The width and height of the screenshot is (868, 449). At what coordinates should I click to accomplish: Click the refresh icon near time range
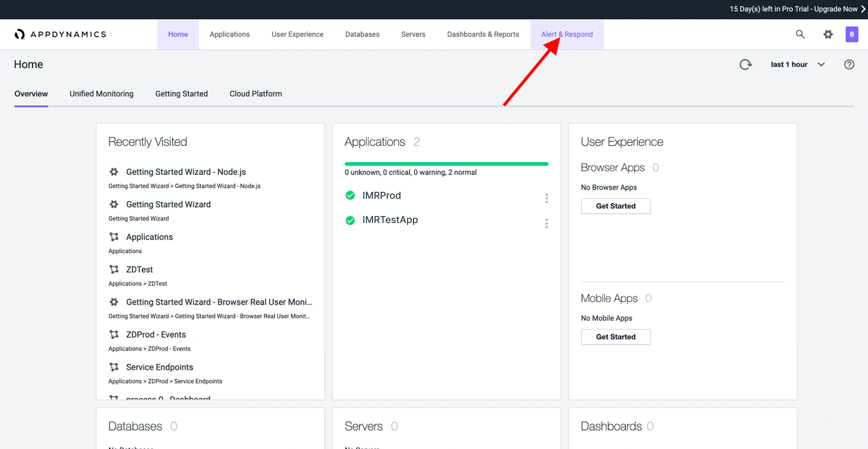point(745,64)
